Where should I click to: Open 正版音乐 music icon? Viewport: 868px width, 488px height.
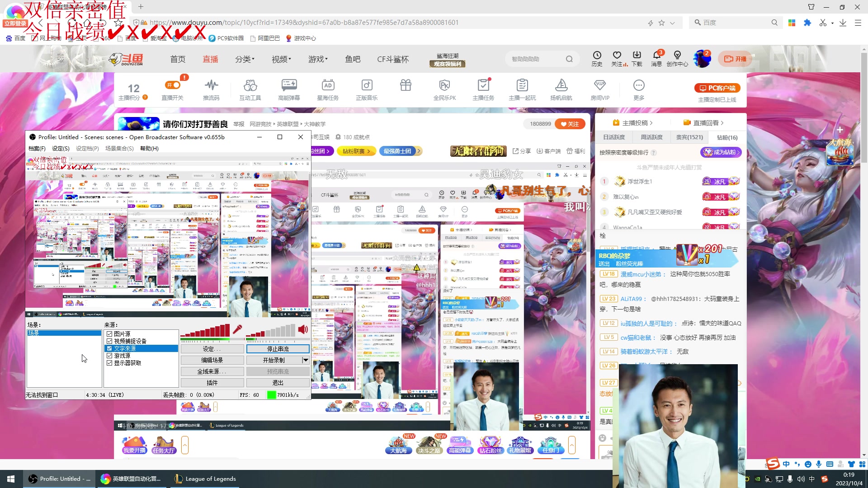pyautogui.click(x=367, y=85)
